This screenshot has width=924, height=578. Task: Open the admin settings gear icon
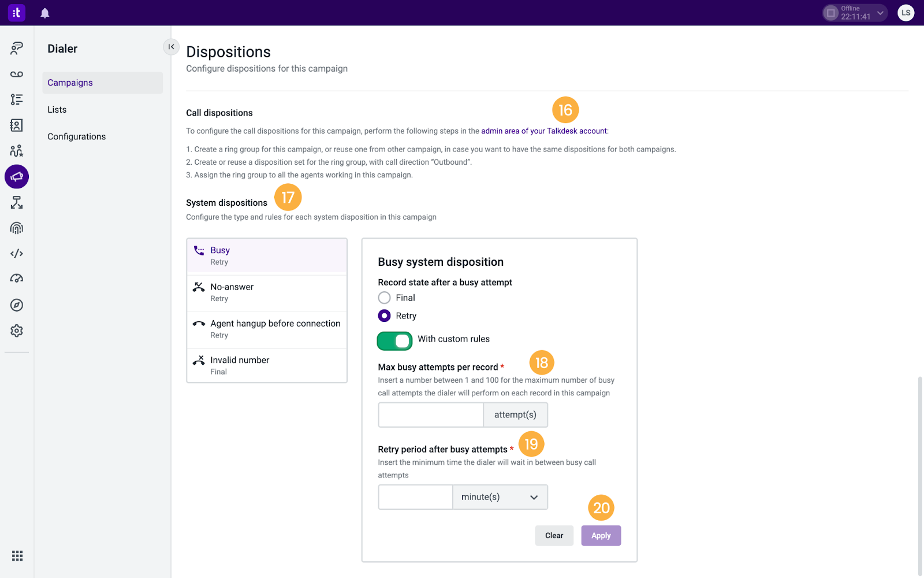(x=17, y=331)
